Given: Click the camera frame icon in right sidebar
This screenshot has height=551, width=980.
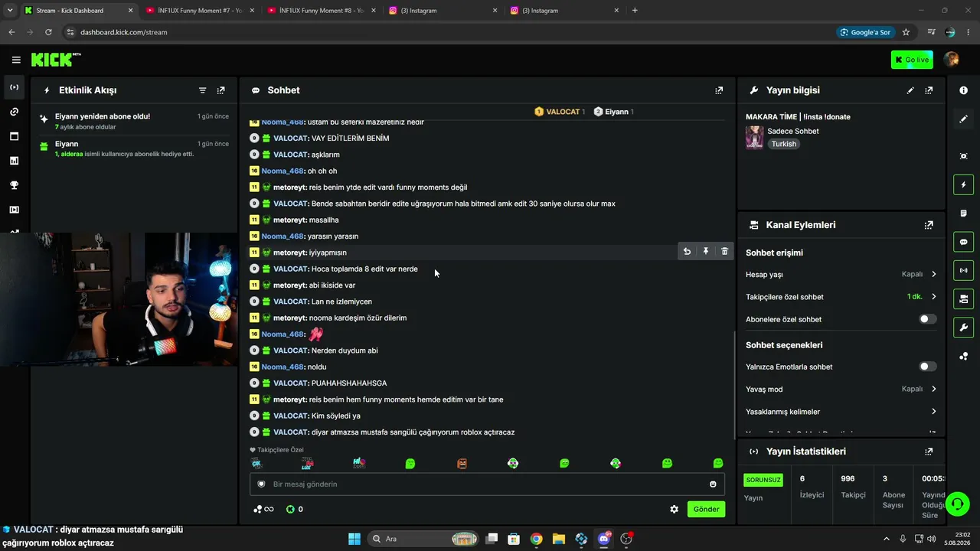Looking at the screenshot, I should [963, 156].
